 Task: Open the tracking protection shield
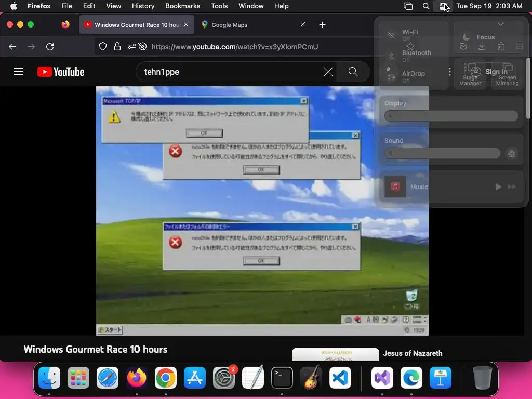(x=103, y=47)
